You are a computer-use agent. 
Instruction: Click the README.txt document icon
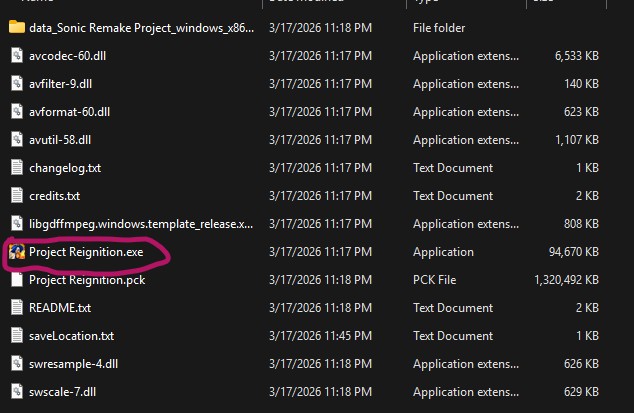(16, 308)
